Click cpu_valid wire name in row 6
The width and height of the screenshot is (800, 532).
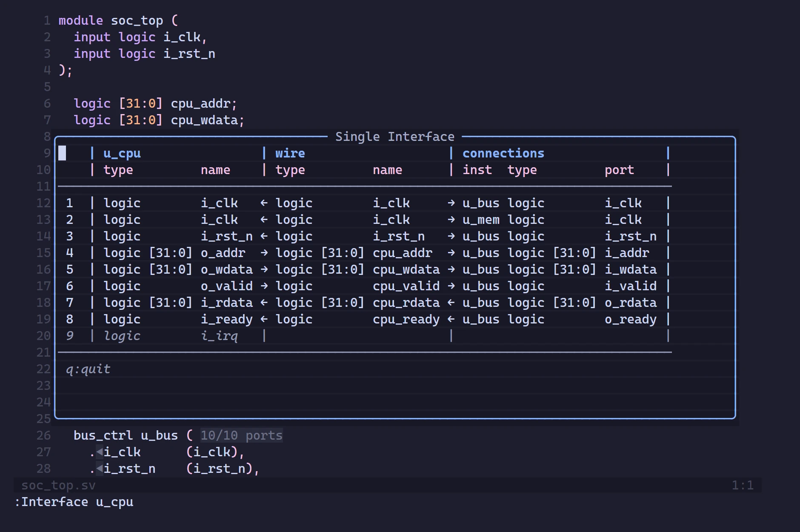406,286
